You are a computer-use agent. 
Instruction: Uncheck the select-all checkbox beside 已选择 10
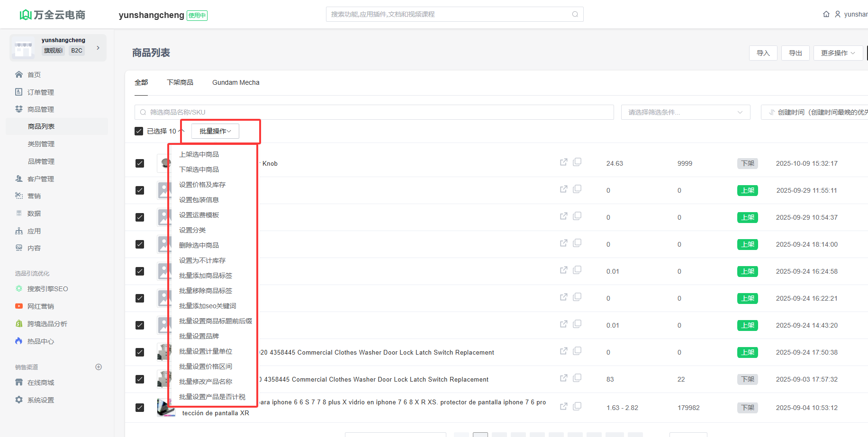139,131
